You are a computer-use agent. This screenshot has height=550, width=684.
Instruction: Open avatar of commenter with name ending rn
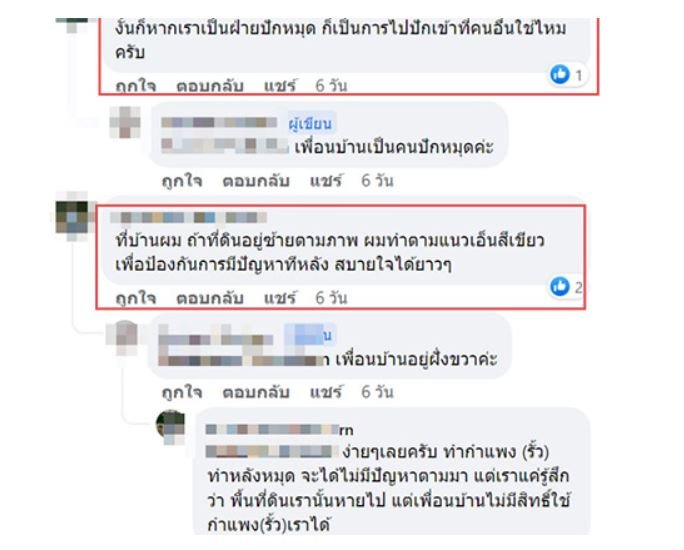[171, 425]
